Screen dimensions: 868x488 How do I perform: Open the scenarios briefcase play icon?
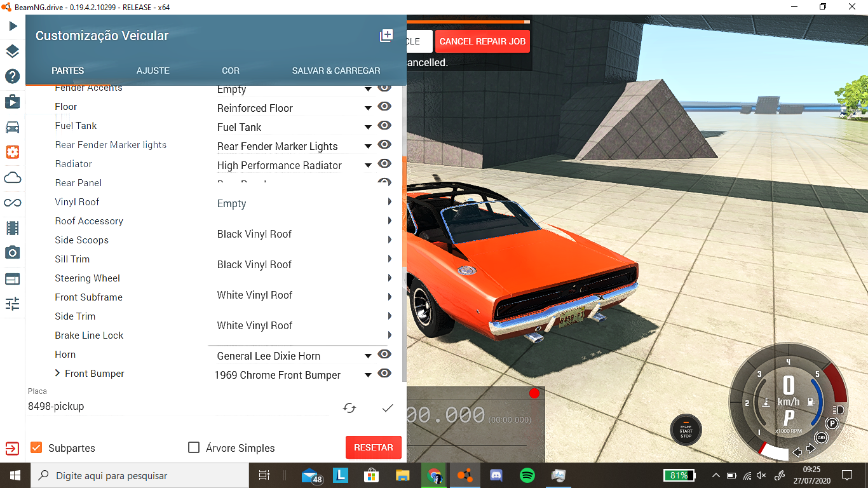coord(13,101)
